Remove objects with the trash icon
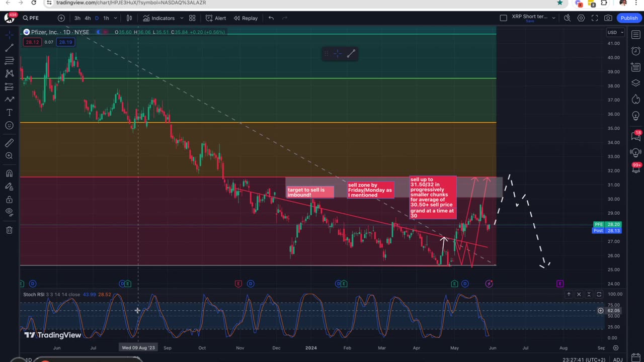Image resolution: width=644 pixels, height=362 pixels. coord(9,230)
